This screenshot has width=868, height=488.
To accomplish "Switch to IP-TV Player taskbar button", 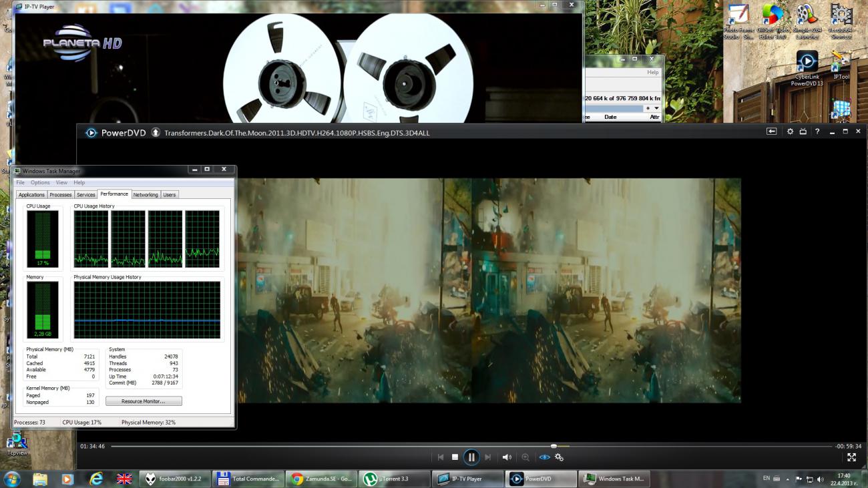I will point(467,479).
